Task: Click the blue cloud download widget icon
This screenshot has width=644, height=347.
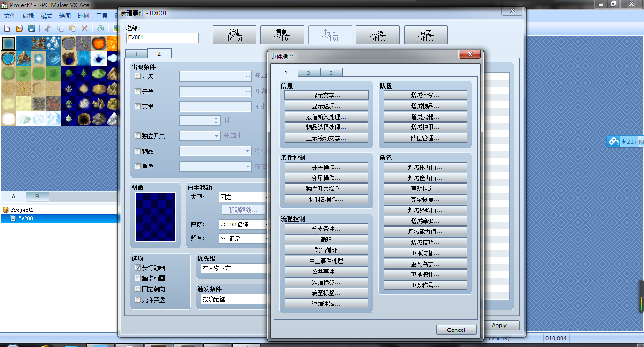Action: [x=613, y=141]
